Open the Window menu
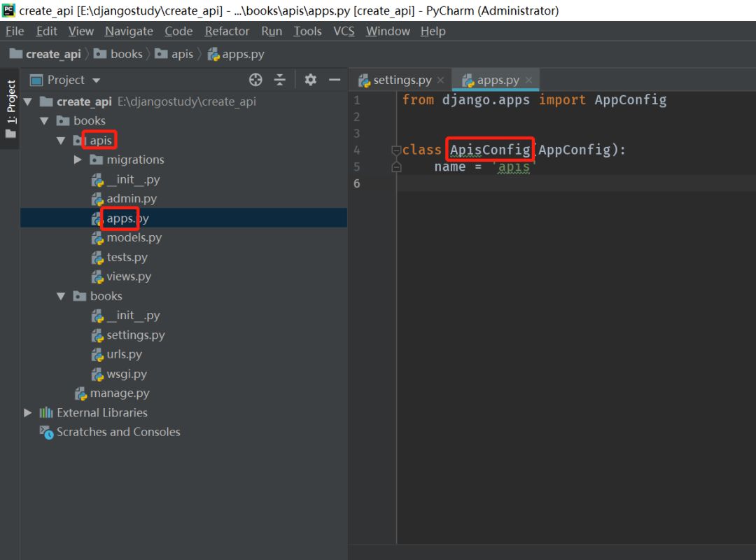Viewport: 756px width, 560px height. point(388,31)
